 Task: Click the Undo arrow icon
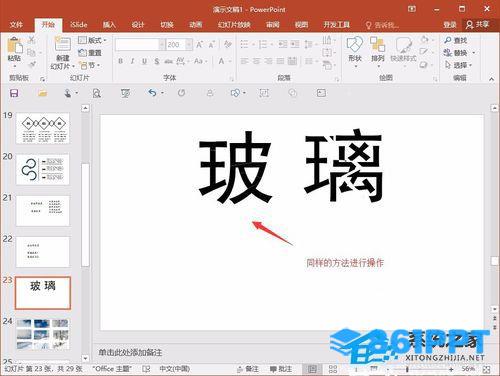[152, 92]
